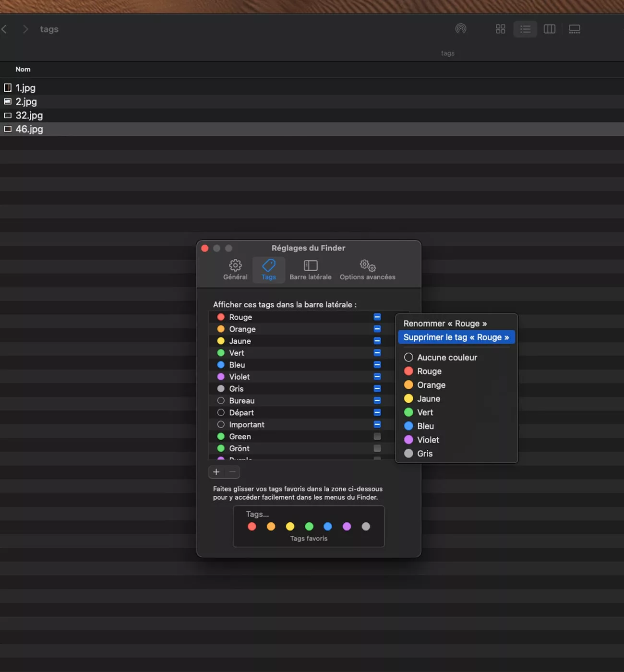Select Jaune color in context menu
The image size is (624, 672).
pyautogui.click(x=456, y=399)
